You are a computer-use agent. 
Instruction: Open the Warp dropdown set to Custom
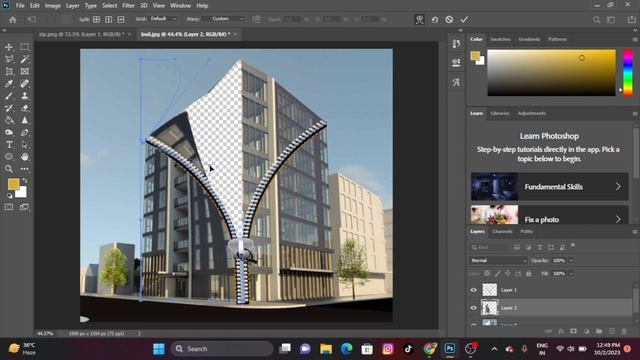[224, 19]
